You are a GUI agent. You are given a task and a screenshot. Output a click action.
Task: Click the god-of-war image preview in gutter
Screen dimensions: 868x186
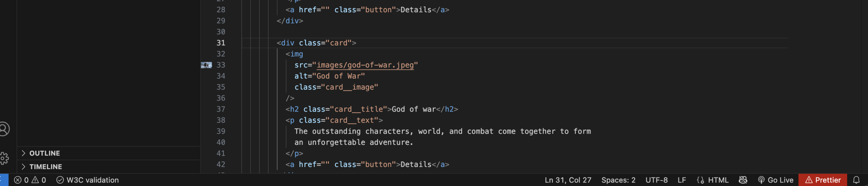point(206,65)
